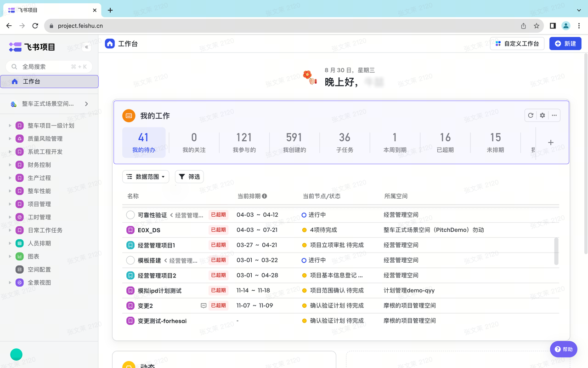Select the 我的待办 tab
The image size is (588, 368).
(x=144, y=143)
